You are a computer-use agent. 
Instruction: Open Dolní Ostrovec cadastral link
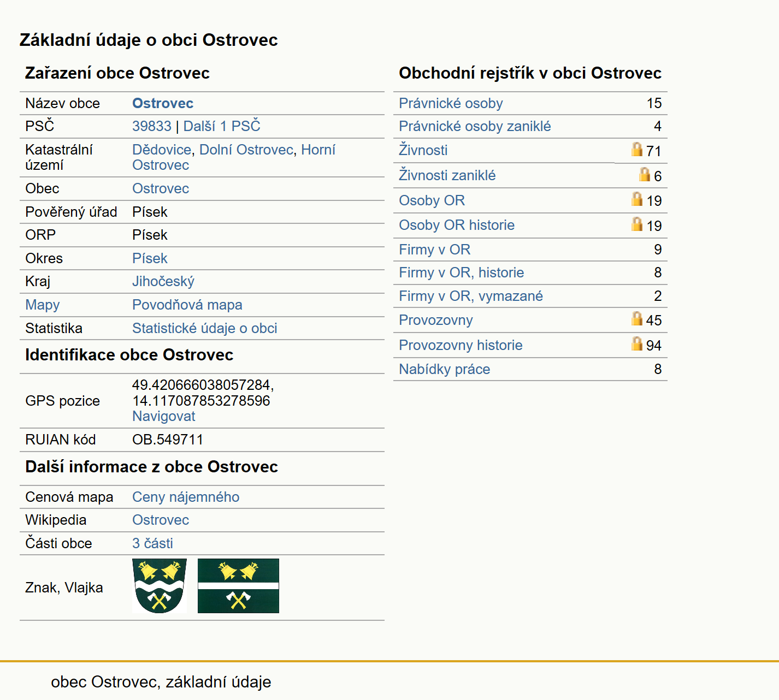[x=246, y=150]
